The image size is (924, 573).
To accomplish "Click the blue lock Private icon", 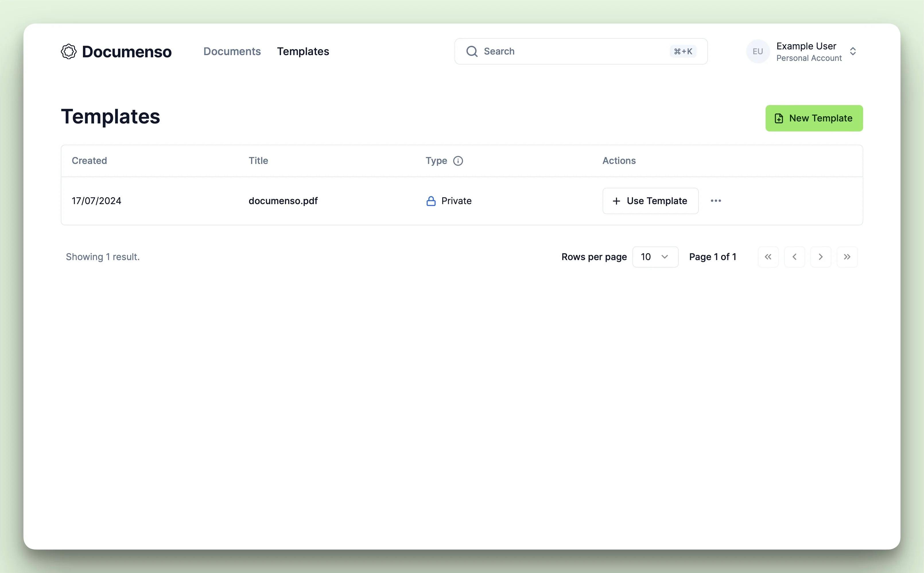I will [431, 201].
